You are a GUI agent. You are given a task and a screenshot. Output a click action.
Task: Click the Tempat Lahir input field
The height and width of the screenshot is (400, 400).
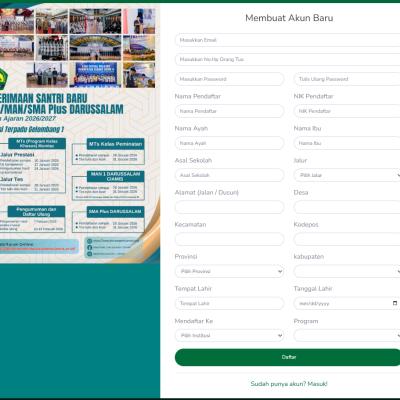tap(229, 303)
